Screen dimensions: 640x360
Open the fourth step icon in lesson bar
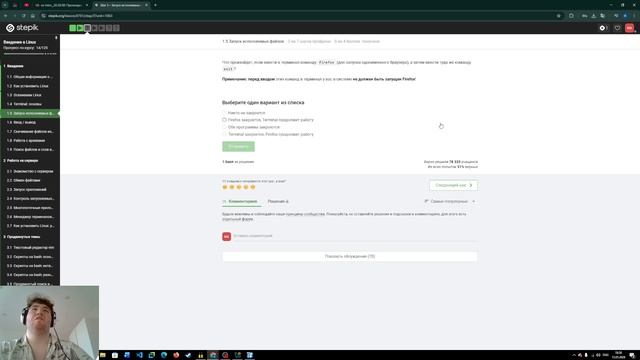(95, 28)
